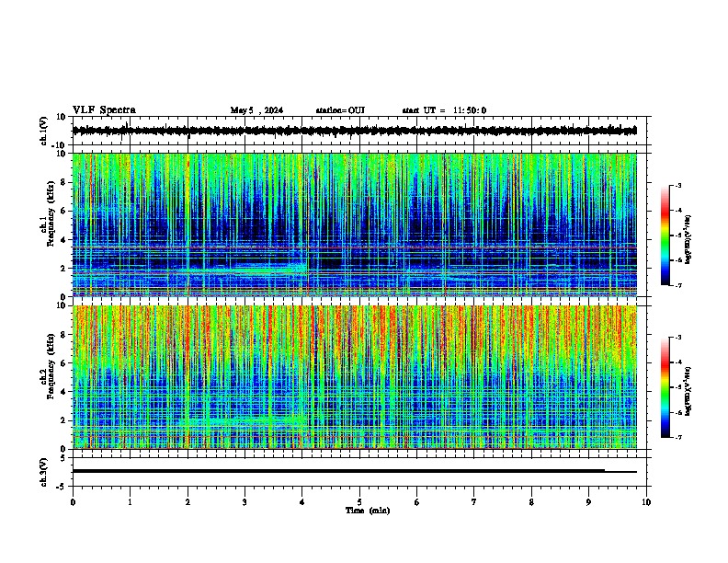The image size is (728, 563).
Task: Click the 'station=OUI' header label
Action: [340, 110]
